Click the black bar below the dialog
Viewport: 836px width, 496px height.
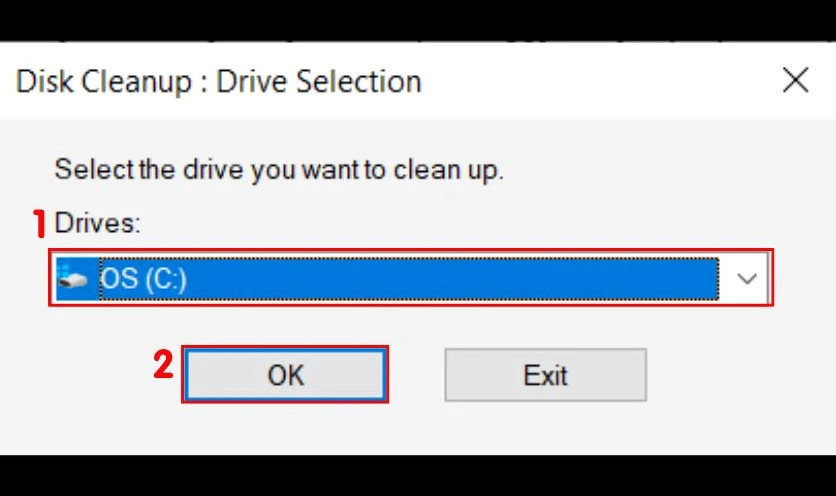pos(418,476)
